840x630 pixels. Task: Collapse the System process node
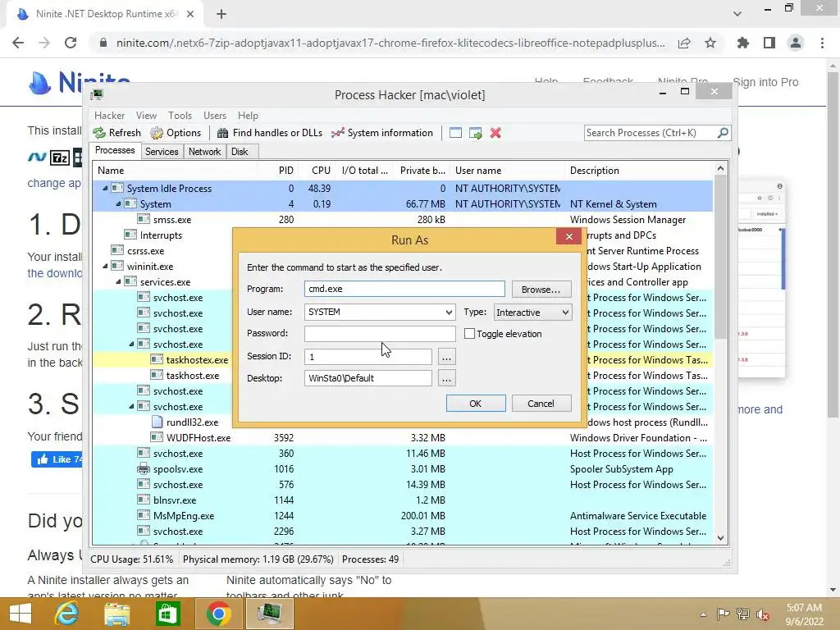[x=118, y=203]
